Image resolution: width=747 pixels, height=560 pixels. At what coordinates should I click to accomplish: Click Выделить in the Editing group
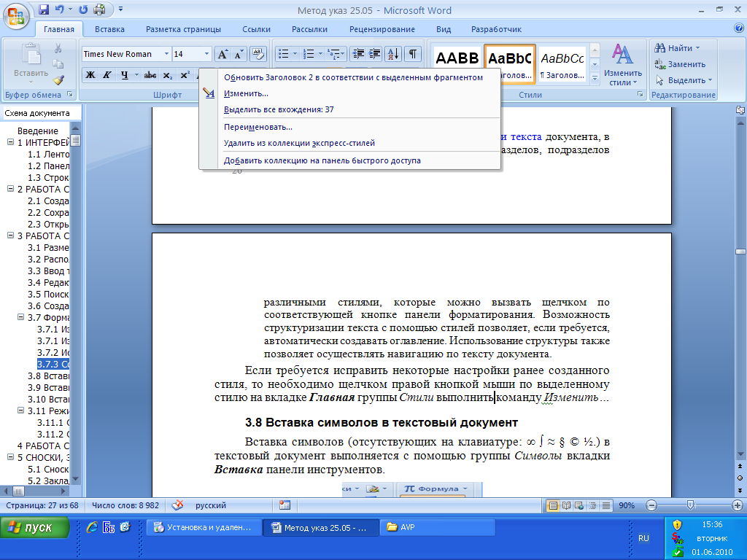(684, 80)
